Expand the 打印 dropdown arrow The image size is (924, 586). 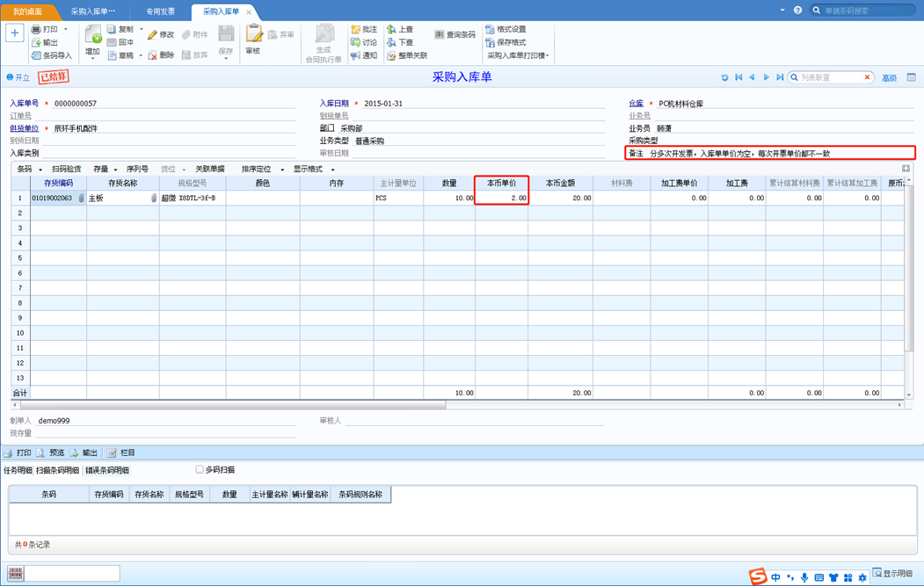[65, 29]
